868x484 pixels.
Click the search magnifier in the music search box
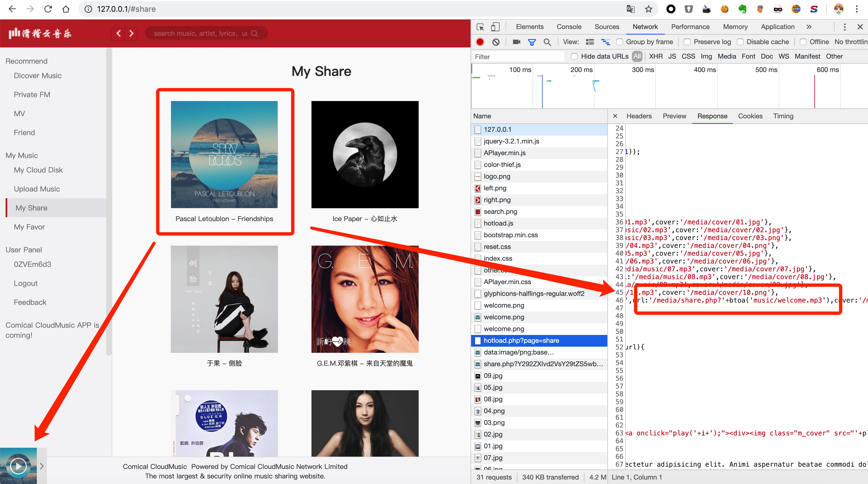(x=255, y=33)
